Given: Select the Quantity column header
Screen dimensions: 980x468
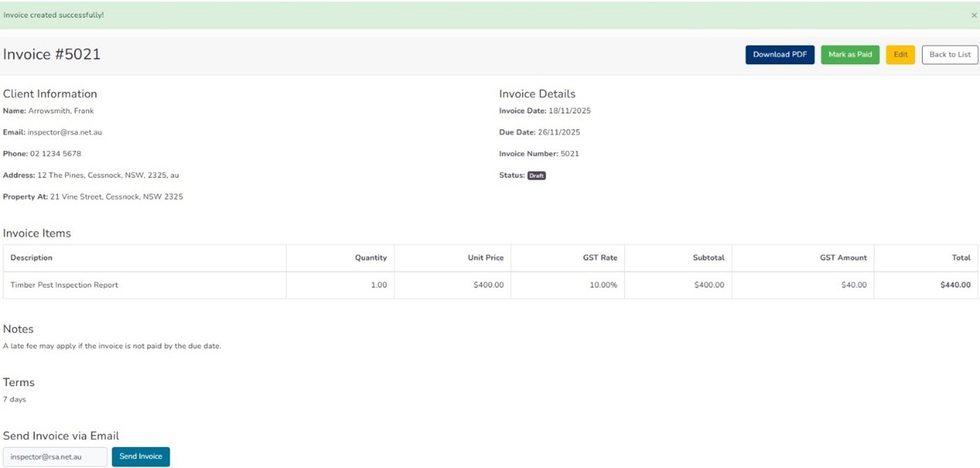Looking at the screenshot, I should pos(370,258).
